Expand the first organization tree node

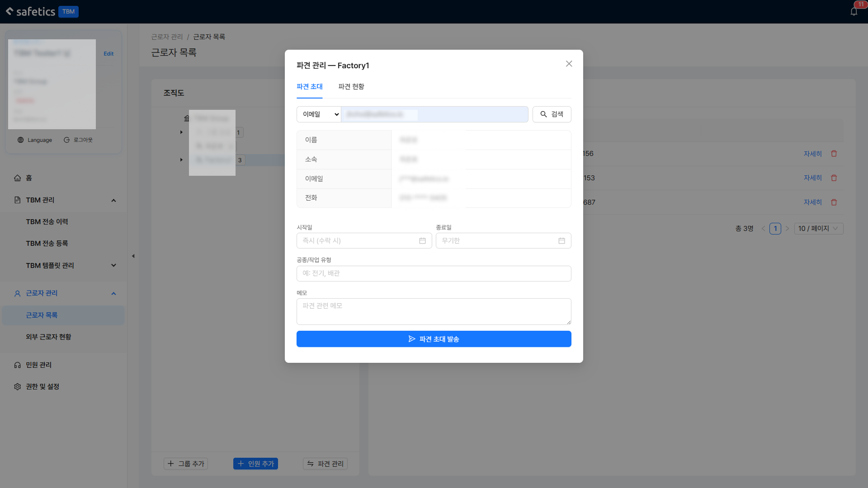coord(181,132)
